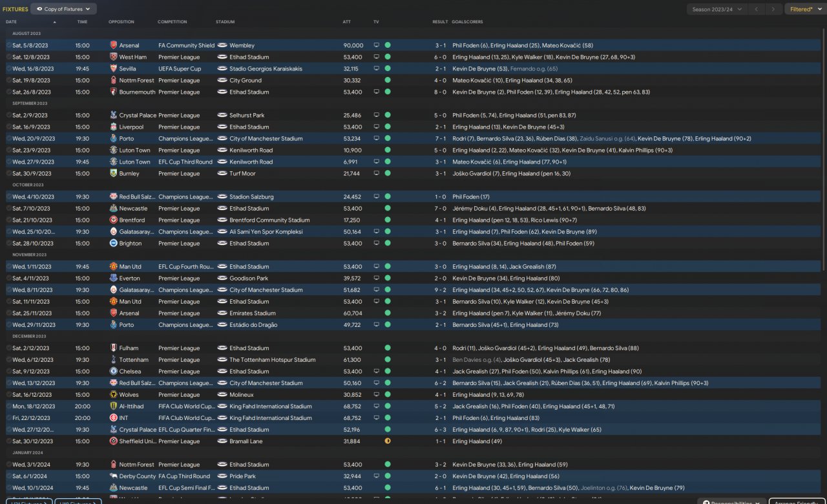Tick the row selector for Sat, 19/8/2023
The height and width of the screenshot is (504, 827).
click(9, 81)
